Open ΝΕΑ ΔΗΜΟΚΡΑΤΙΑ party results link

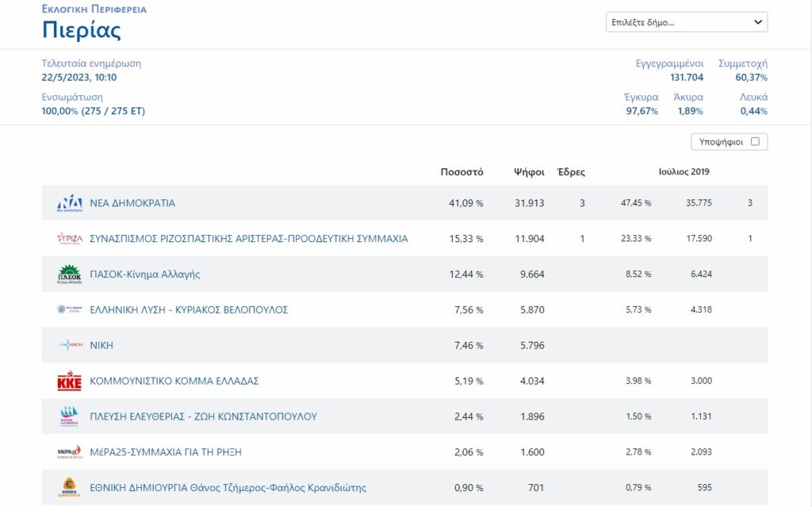(132, 203)
